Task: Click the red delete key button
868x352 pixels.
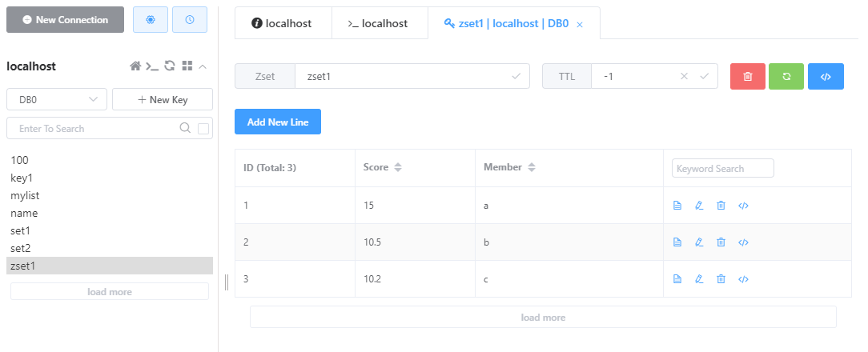Action: tap(748, 76)
